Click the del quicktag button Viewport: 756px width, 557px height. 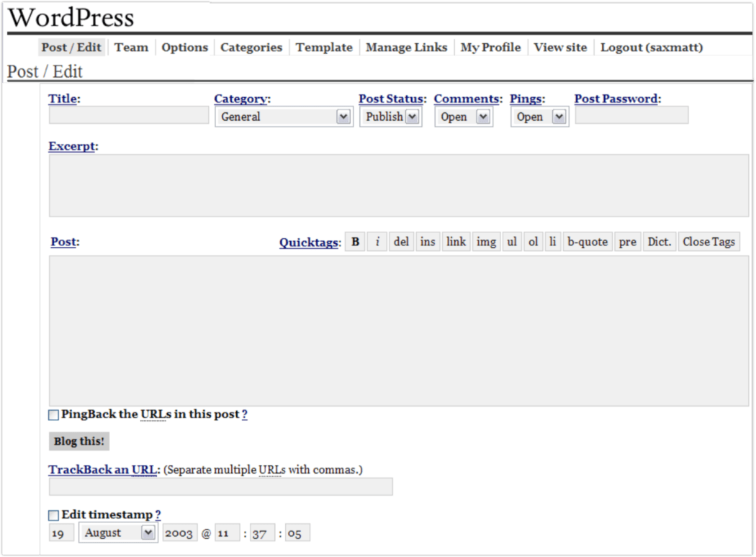point(401,242)
